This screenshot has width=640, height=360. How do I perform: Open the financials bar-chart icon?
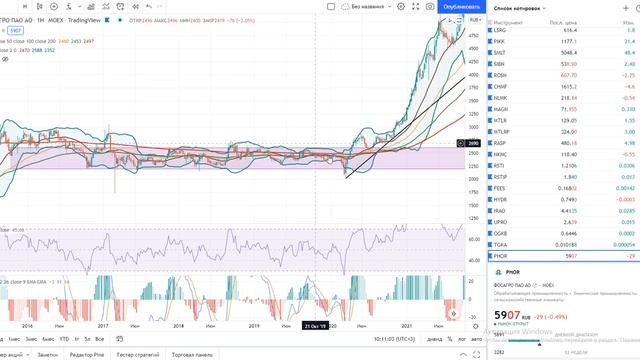[x=91, y=7]
